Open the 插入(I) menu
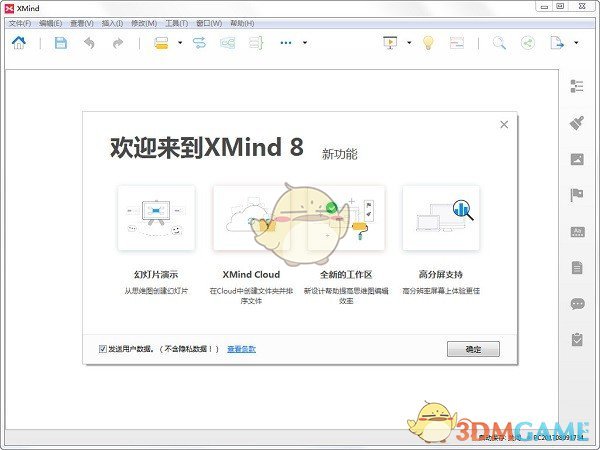600x450 pixels. click(112, 23)
